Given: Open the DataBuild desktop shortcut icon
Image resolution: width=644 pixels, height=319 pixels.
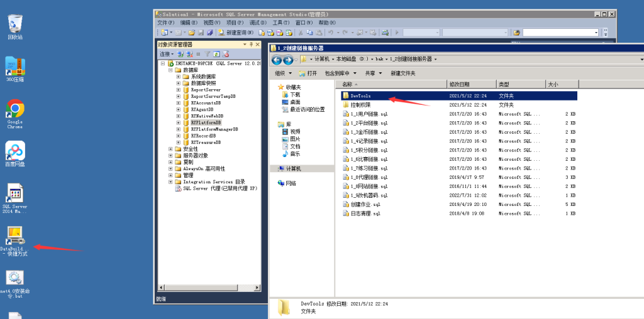Looking at the screenshot, I should pyautogui.click(x=14, y=237).
